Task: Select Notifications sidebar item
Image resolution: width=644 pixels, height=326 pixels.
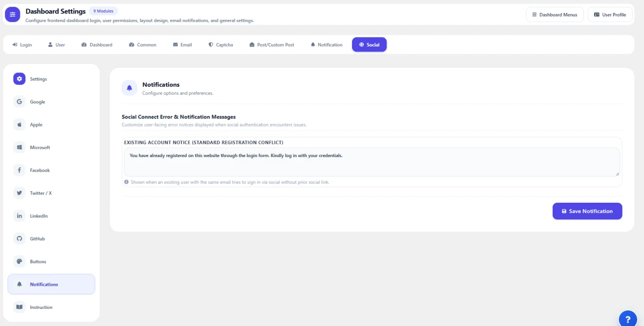Action: (x=52, y=284)
